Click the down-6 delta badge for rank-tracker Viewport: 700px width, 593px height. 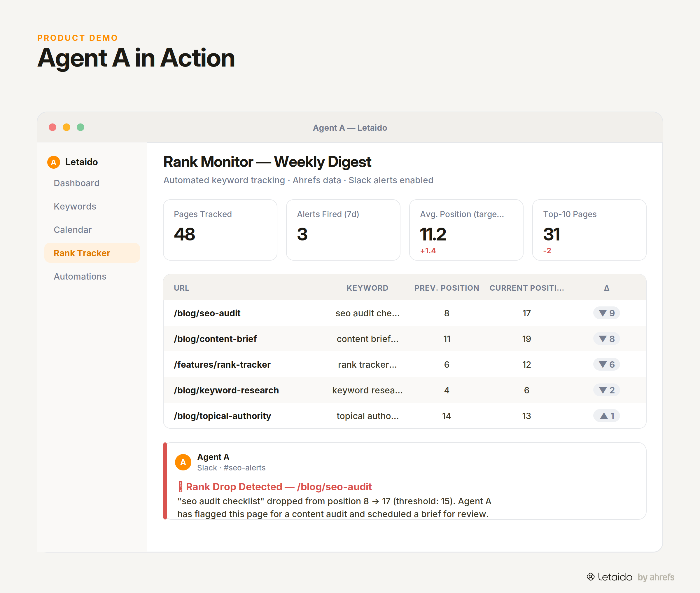coord(606,364)
